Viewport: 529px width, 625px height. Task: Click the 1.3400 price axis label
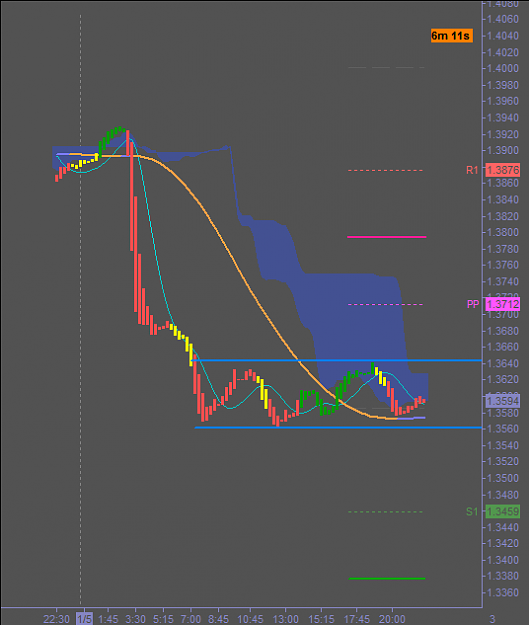pos(503,560)
